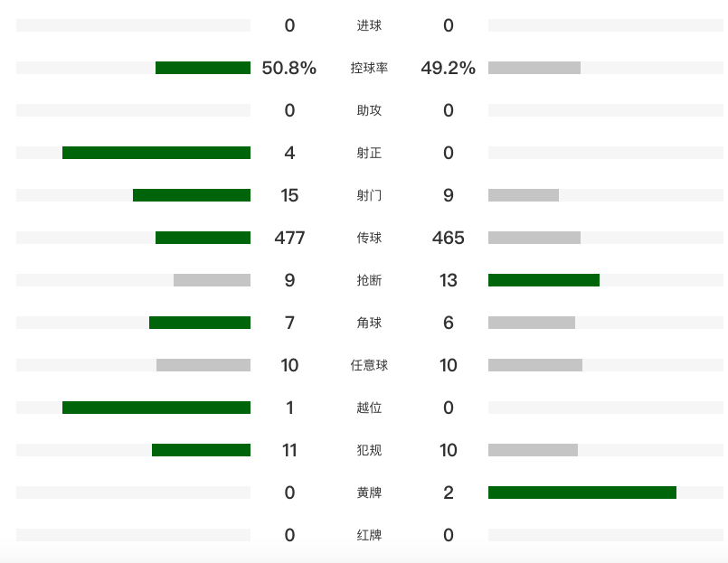
Task: Select the green 50.8% possession bar
Action: pos(203,68)
